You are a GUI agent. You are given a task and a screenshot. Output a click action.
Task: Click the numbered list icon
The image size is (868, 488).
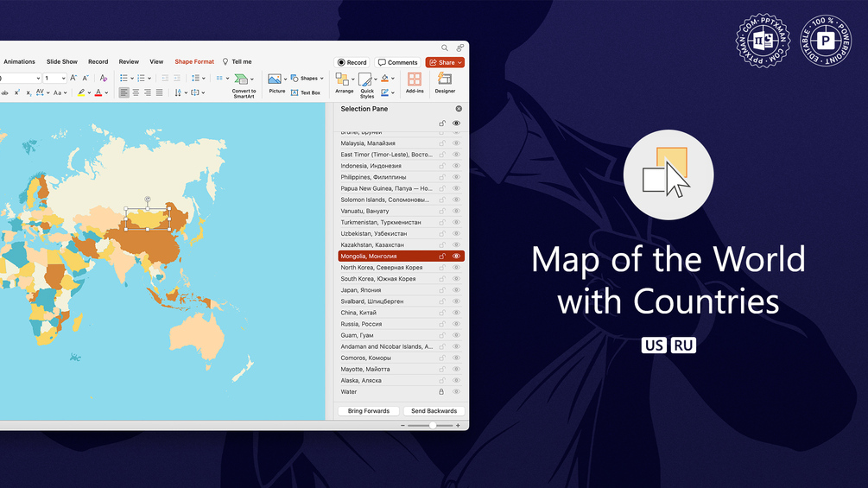pos(141,78)
